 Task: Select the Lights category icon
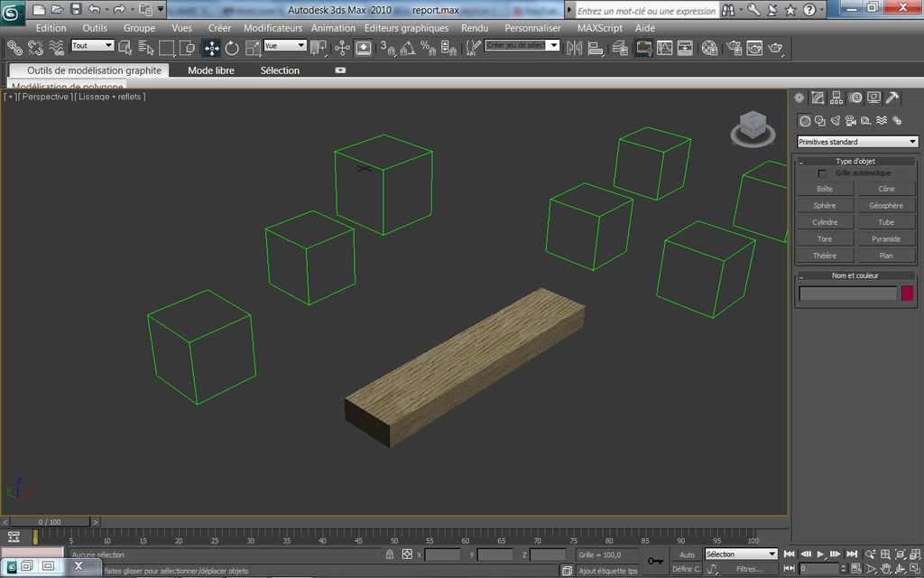[x=835, y=121]
